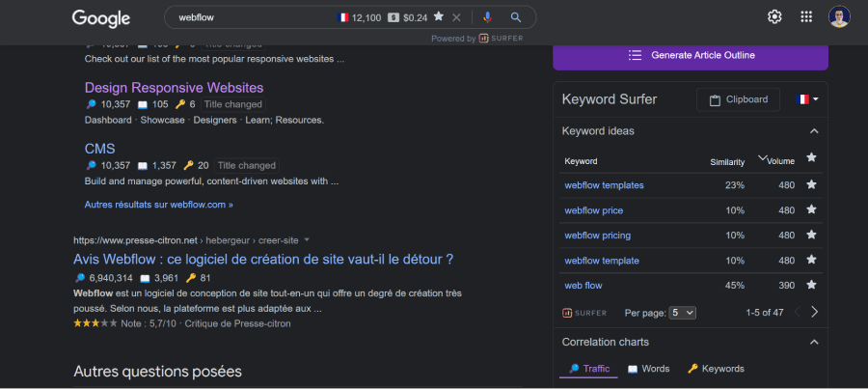Click traffic icon in CMS result metrics
Viewport: 868px width, 389px height.
[91, 165]
